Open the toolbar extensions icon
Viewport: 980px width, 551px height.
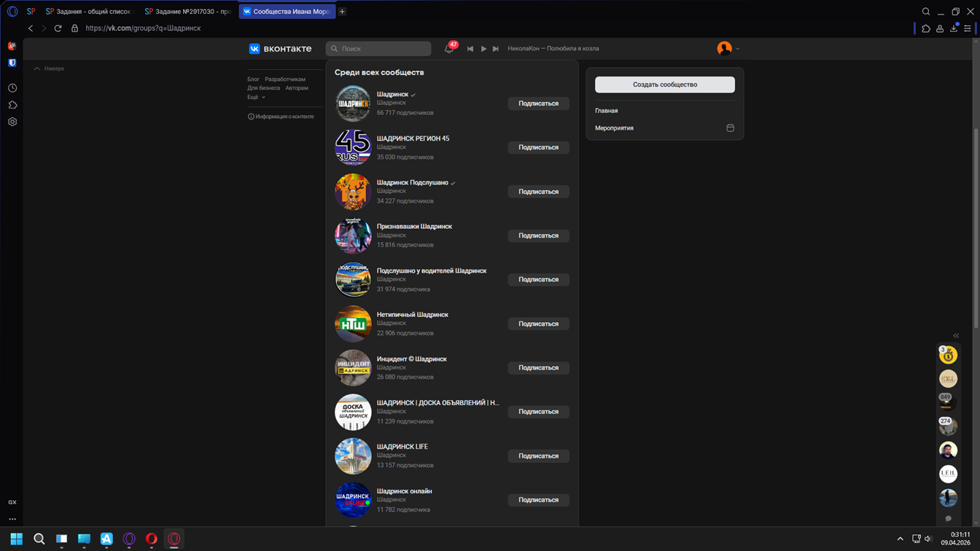click(x=926, y=28)
